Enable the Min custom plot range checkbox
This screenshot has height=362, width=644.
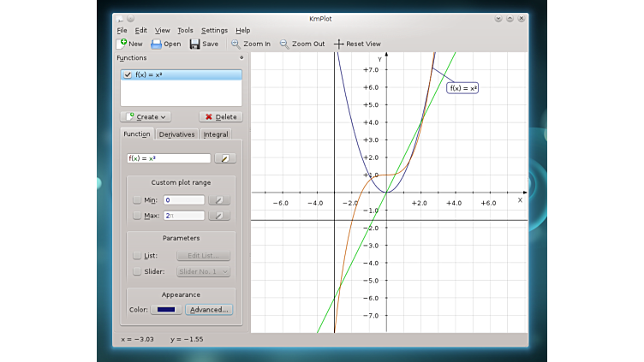pyautogui.click(x=137, y=200)
